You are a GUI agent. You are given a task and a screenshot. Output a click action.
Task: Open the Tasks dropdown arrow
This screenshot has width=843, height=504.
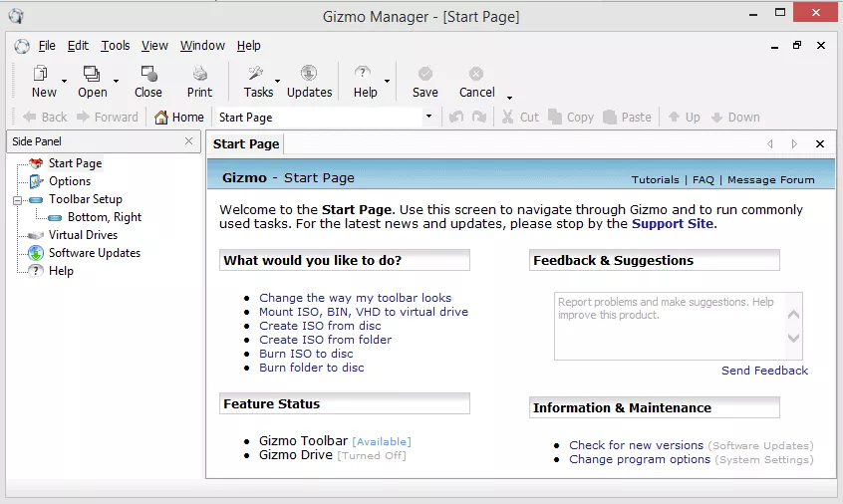[277, 81]
